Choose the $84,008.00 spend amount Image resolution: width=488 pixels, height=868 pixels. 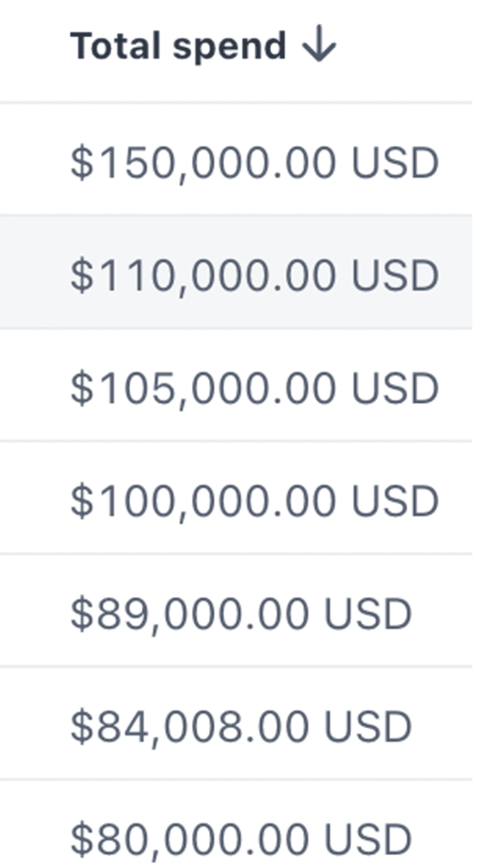[x=190, y=726]
